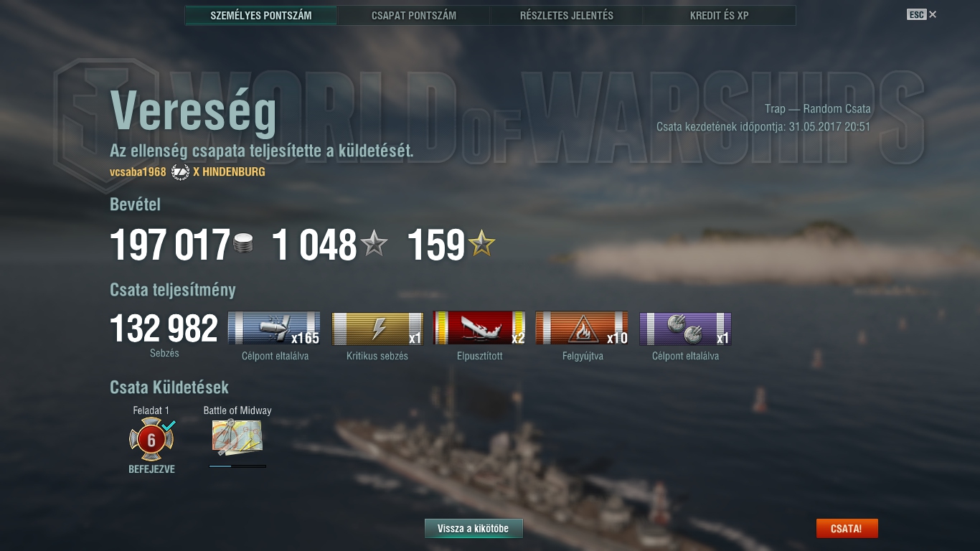This screenshot has width=980, height=551.
Task: Click the purple secondary hits ribbon x1
Action: (x=685, y=329)
